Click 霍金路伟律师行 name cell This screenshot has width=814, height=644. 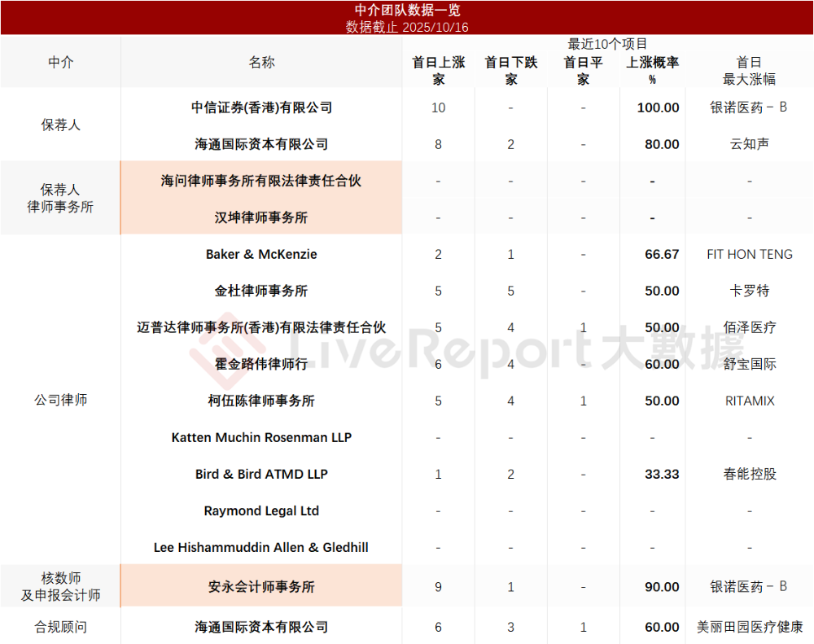click(x=261, y=364)
